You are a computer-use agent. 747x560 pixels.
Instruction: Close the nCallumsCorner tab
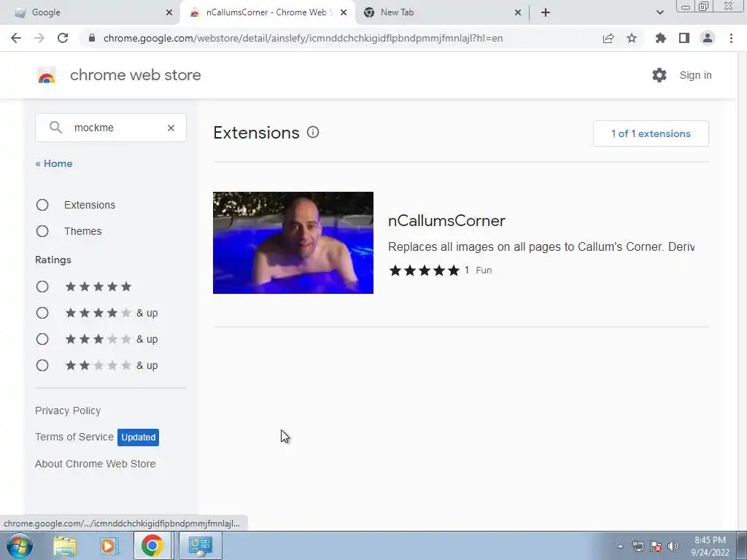(344, 12)
